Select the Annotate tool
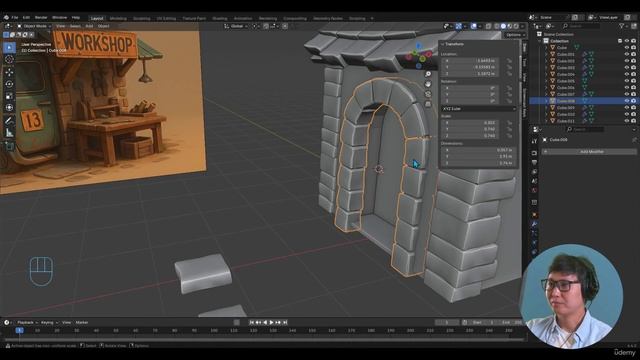 click(x=9, y=121)
